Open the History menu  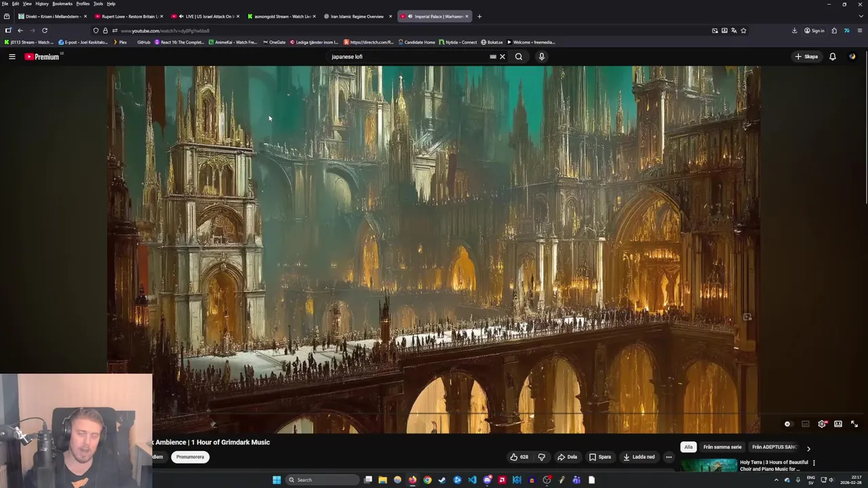(x=42, y=3)
